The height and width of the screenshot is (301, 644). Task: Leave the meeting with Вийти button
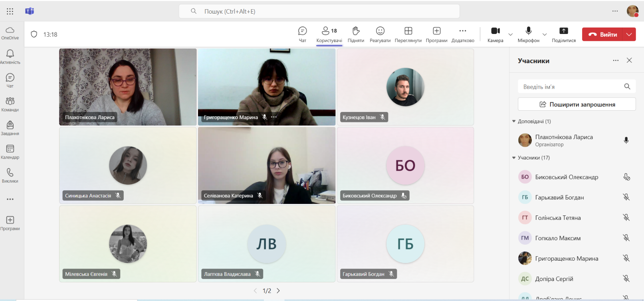click(602, 34)
